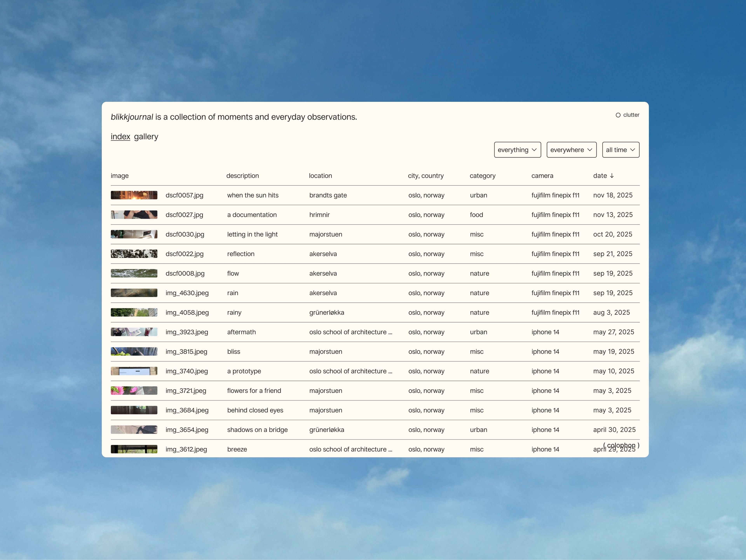Screen dimensions: 746x560
Task: Click the date 'may 27, 2025'
Action: click(614, 332)
